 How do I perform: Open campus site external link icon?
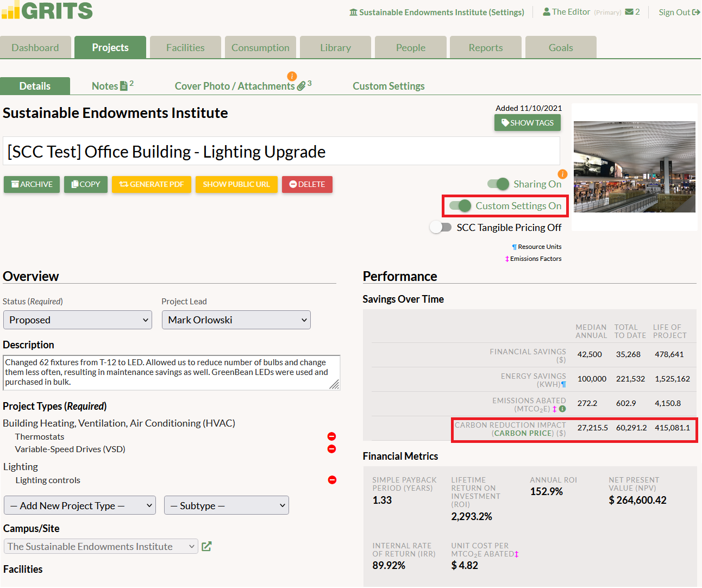pos(206,546)
